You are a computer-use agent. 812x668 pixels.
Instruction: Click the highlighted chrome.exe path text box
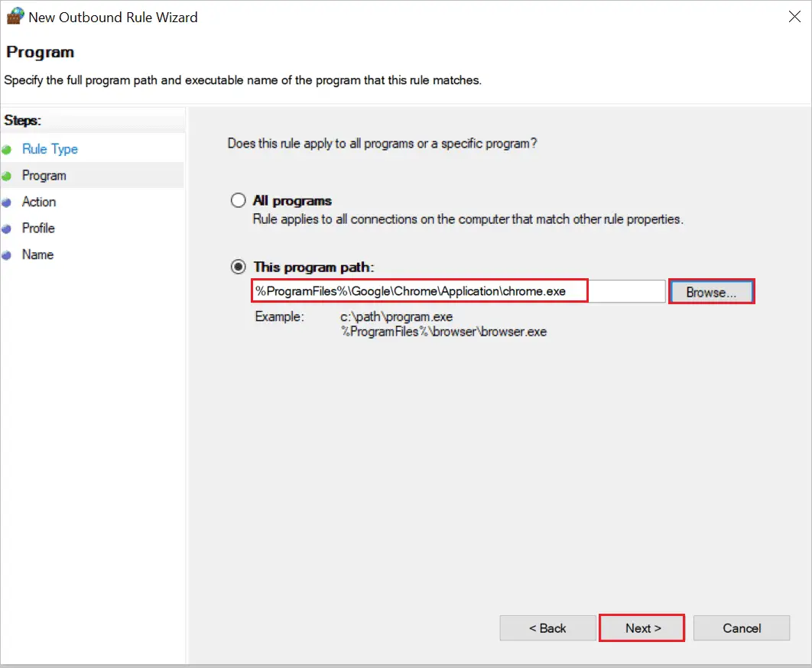[x=420, y=291]
